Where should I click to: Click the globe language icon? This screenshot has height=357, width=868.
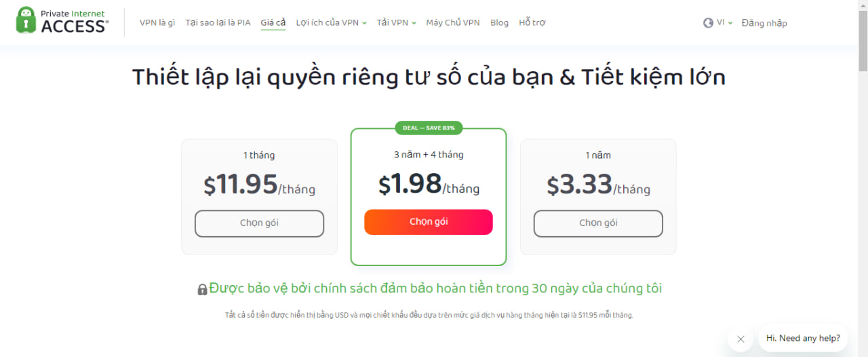708,22
